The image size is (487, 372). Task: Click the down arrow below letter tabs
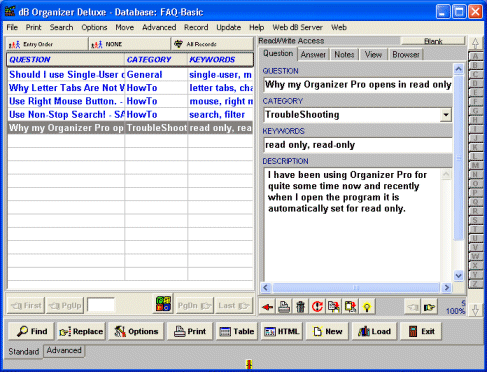(475, 310)
